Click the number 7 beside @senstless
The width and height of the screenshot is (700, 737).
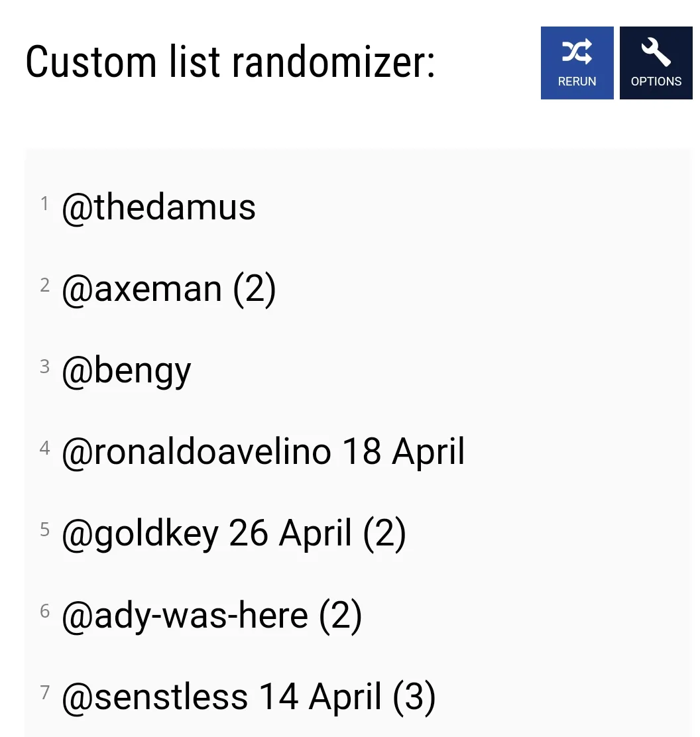[x=45, y=692]
